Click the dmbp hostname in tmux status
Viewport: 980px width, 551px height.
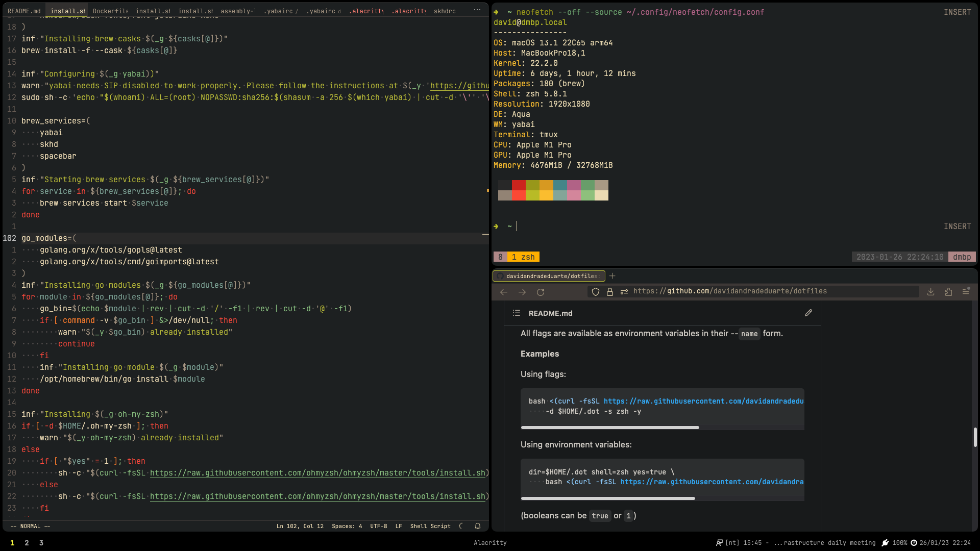pyautogui.click(x=962, y=257)
